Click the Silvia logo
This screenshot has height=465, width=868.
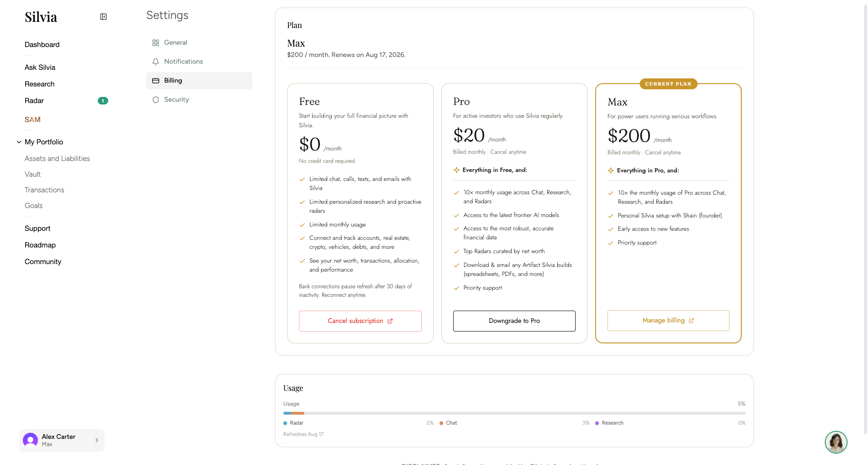41,17
